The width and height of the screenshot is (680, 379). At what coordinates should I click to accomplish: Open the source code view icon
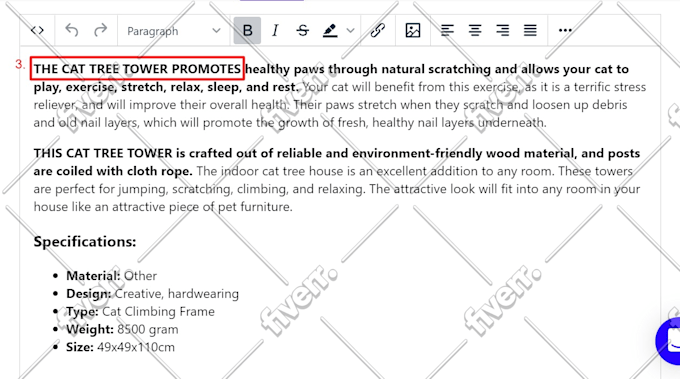37,30
